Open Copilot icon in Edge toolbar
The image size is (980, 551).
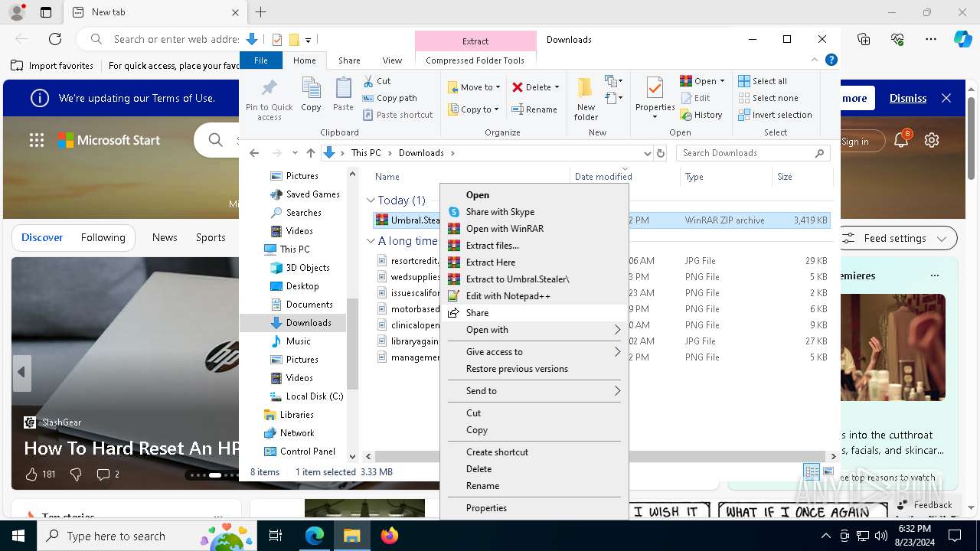pyautogui.click(x=962, y=39)
